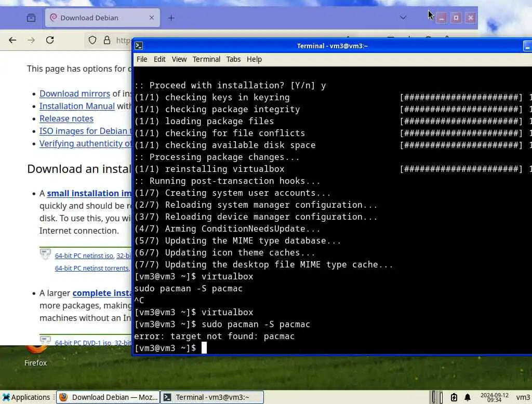This screenshot has width=532, height=404.
Task: Close the Download Debian browser tab
Action: tap(152, 18)
